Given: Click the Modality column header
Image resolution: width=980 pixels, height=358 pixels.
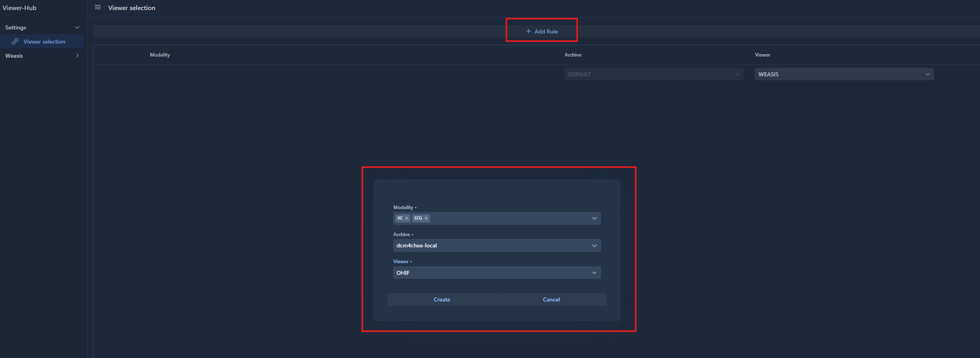Looking at the screenshot, I should 160,55.
